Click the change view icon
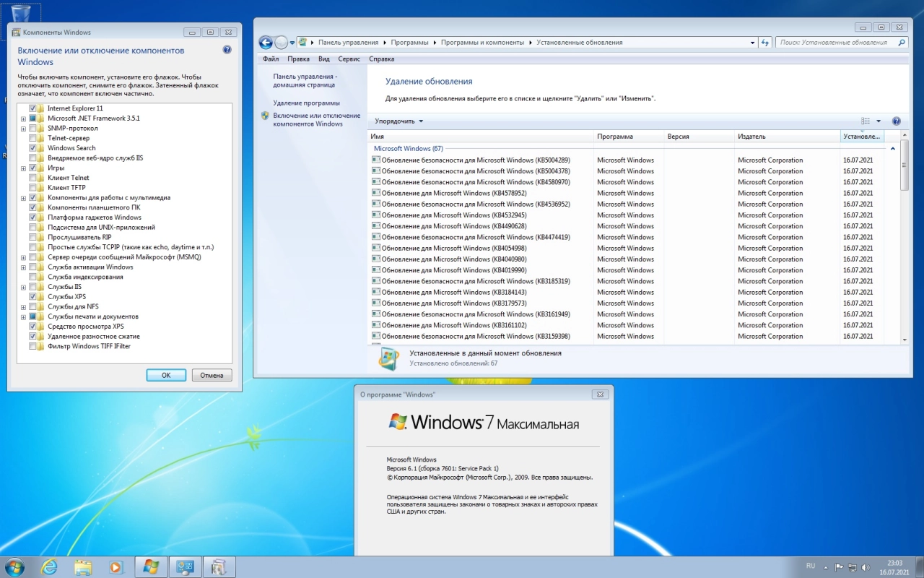Screen dimensions: 924x578 [x=866, y=121]
